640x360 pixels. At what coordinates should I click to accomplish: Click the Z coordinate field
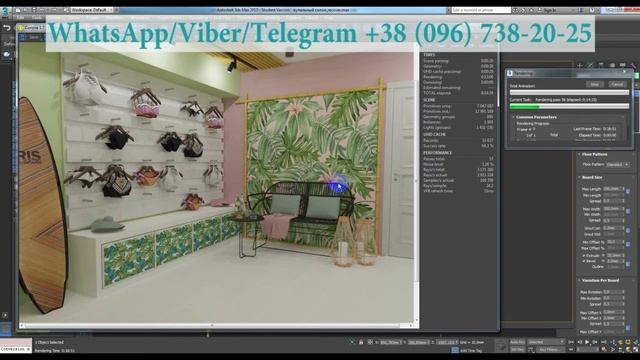(446, 342)
